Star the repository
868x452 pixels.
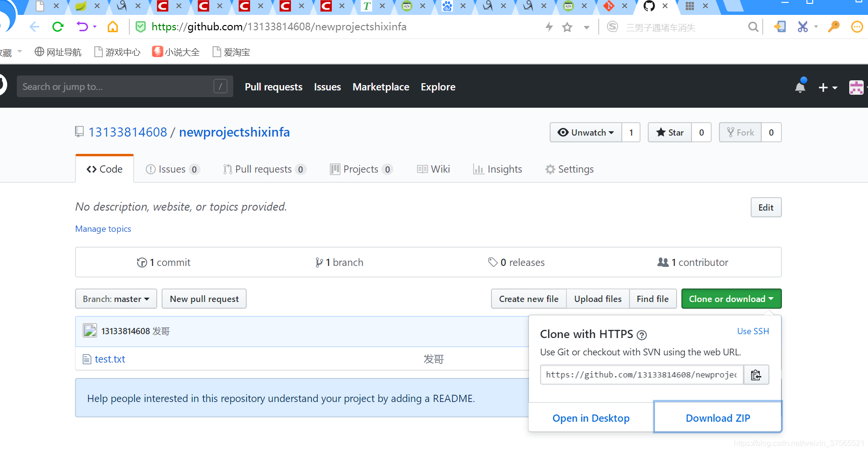(x=670, y=132)
